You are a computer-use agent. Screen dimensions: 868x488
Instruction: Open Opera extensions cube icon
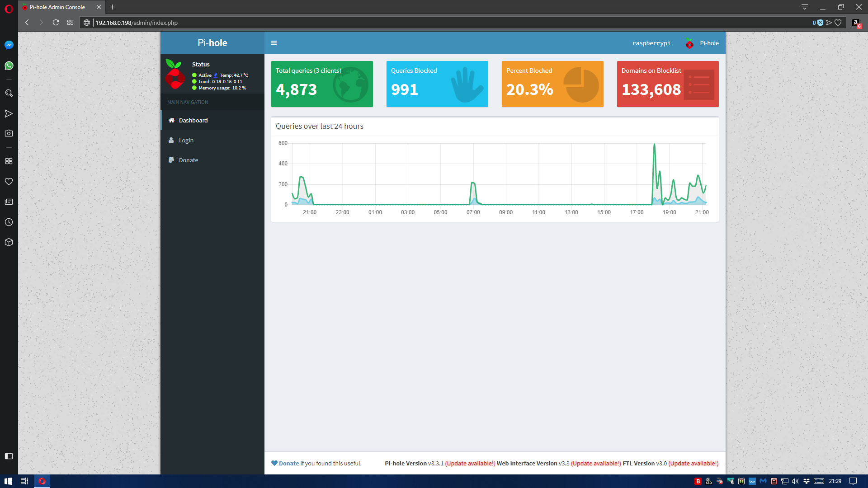(x=9, y=242)
